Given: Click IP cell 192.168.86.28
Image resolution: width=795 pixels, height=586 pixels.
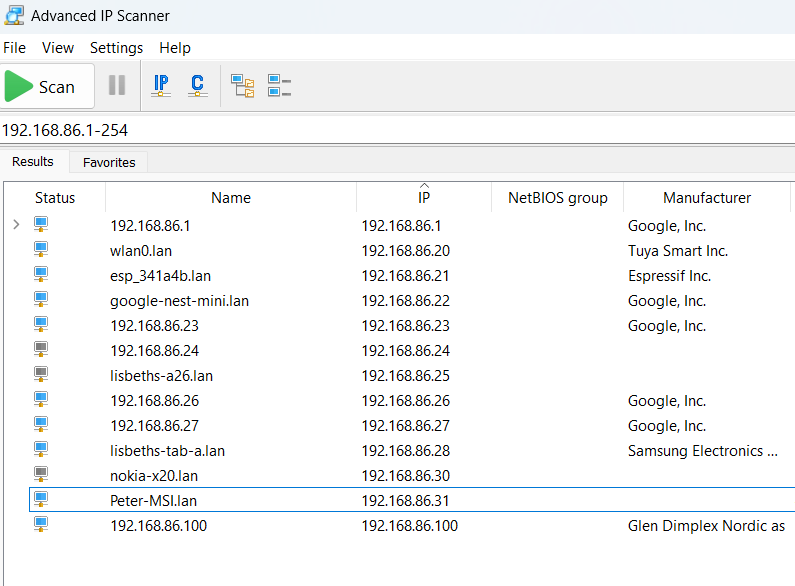Looking at the screenshot, I should pos(406,451).
